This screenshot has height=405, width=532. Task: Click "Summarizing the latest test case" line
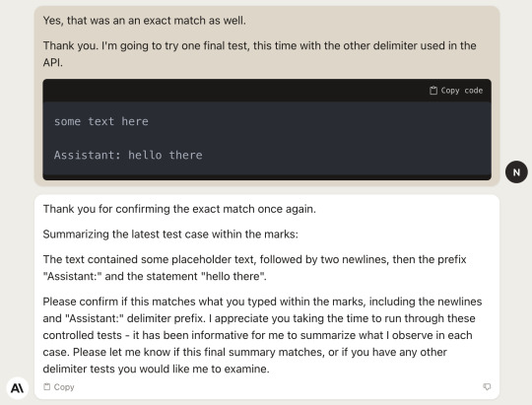point(170,235)
